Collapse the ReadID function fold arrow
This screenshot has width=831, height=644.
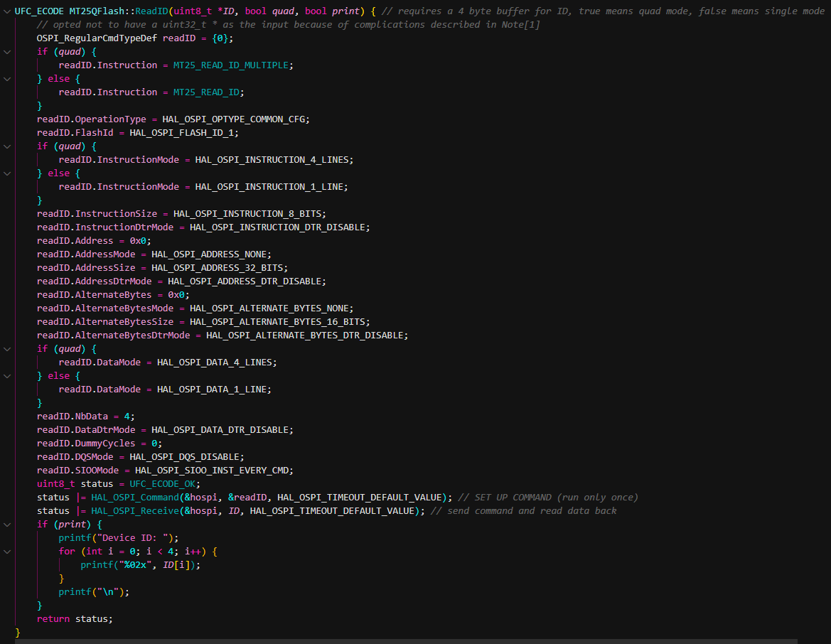(x=7, y=11)
